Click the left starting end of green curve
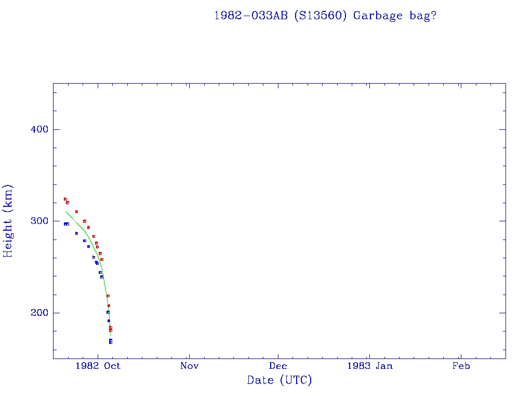This screenshot has height=399, width=532. point(66,211)
